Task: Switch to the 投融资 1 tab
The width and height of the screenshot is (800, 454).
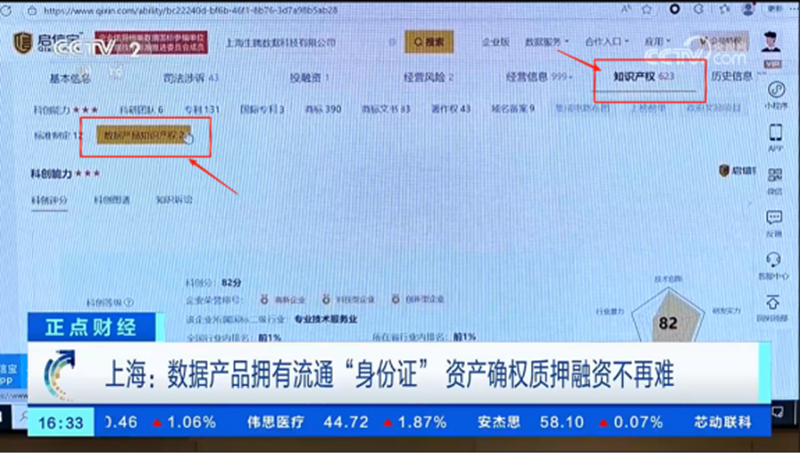Action: coord(309,78)
